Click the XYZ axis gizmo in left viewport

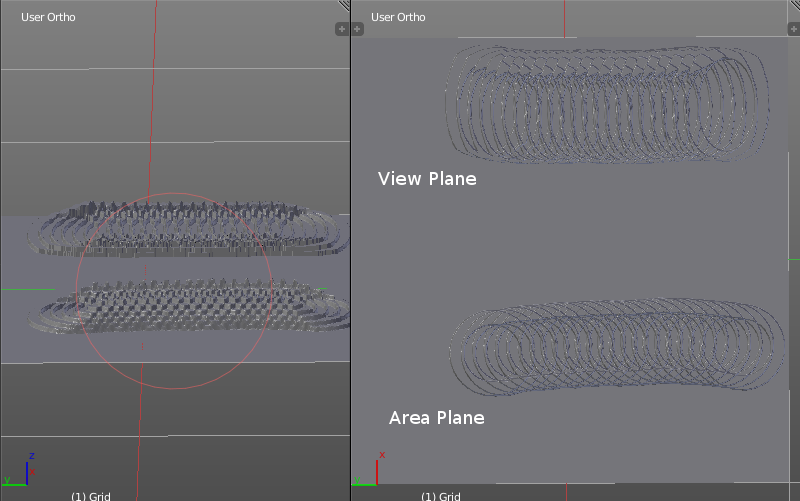point(19,470)
